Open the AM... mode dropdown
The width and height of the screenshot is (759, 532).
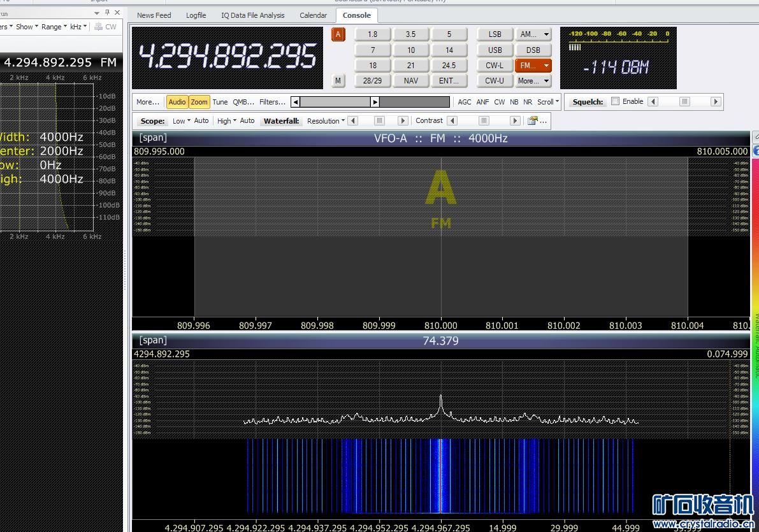533,34
